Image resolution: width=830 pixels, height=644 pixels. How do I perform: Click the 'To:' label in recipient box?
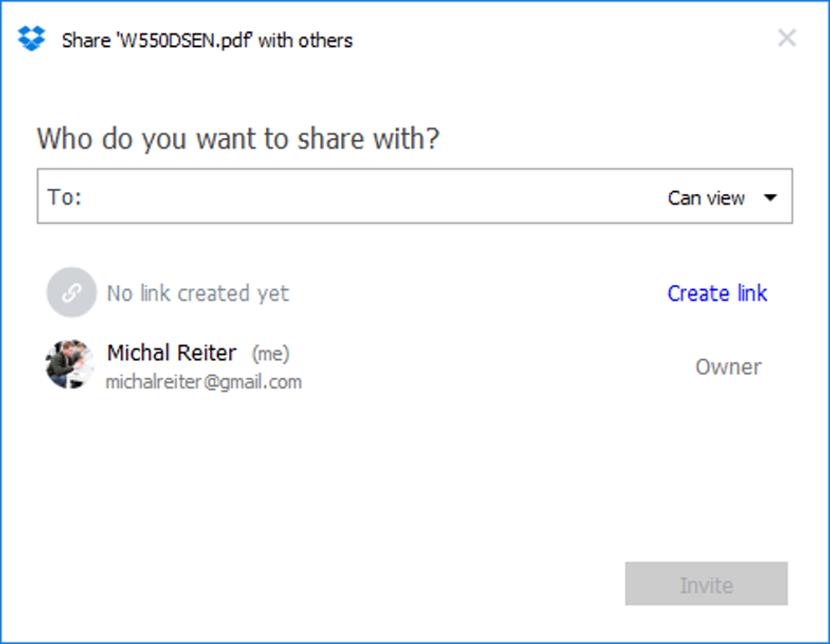point(64,198)
